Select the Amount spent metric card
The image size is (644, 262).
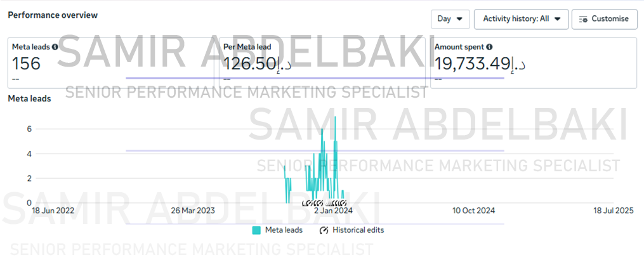pos(533,63)
